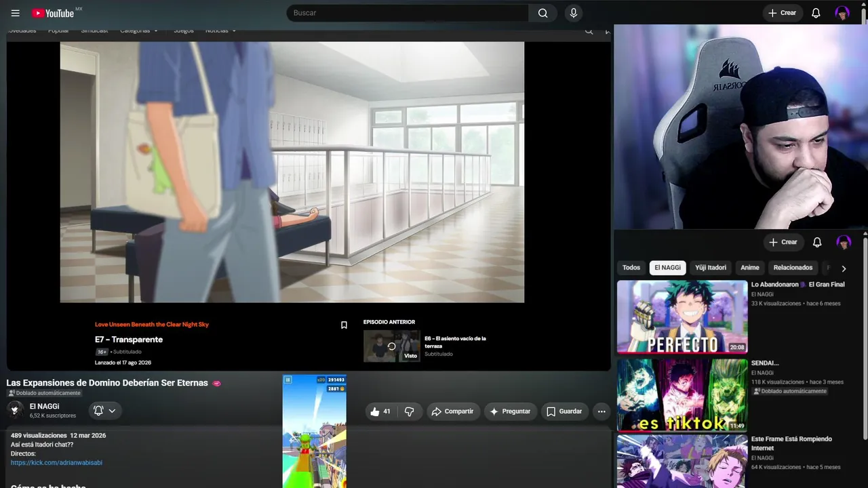This screenshot has width=868, height=488.
Task: Click the Crear button above the video chips
Action: tap(783, 242)
